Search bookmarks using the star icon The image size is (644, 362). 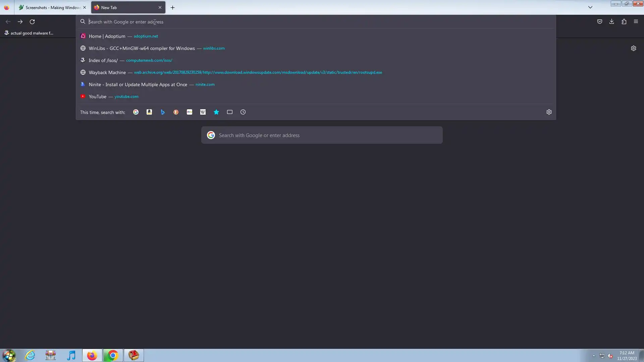pyautogui.click(x=216, y=112)
